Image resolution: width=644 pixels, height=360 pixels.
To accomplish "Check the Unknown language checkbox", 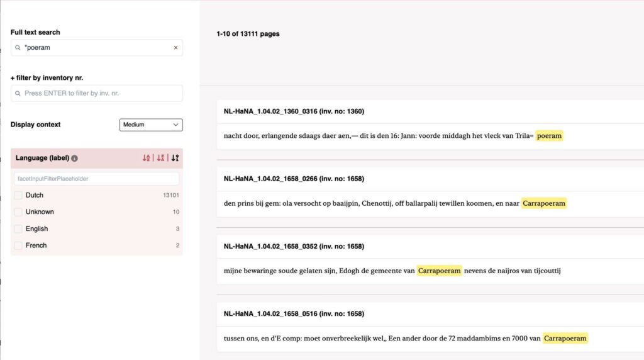I will [18, 212].
